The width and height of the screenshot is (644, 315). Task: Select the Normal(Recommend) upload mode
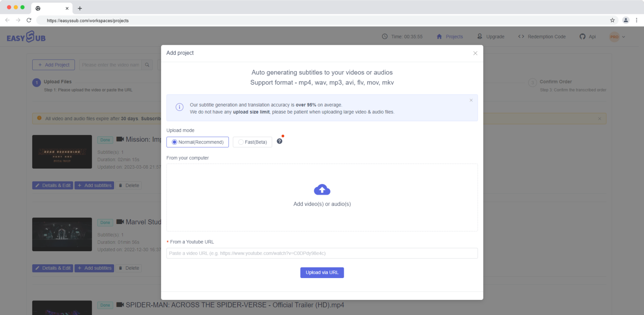click(197, 142)
